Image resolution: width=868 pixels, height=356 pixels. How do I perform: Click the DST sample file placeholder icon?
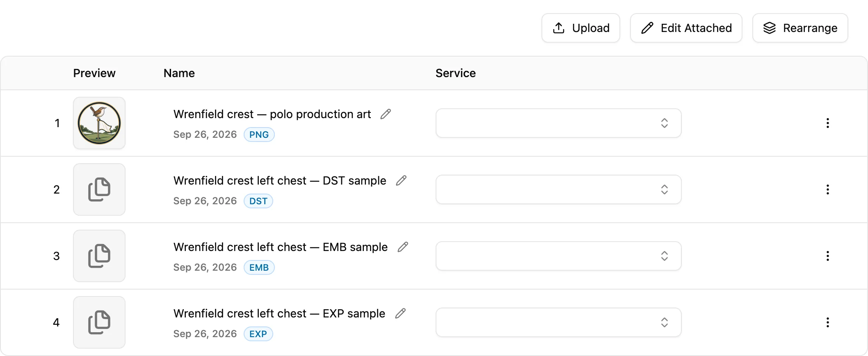(x=99, y=189)
